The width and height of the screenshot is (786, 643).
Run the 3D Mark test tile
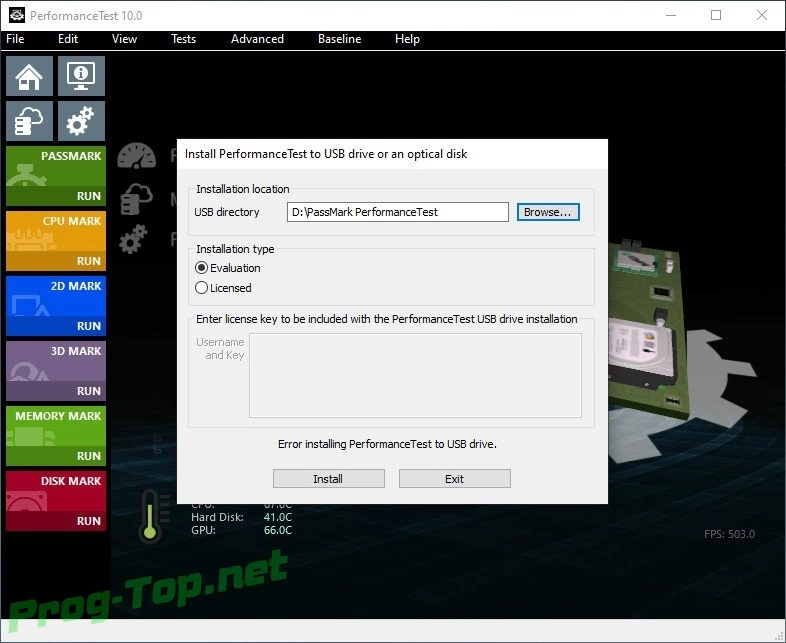coord(56,371)
